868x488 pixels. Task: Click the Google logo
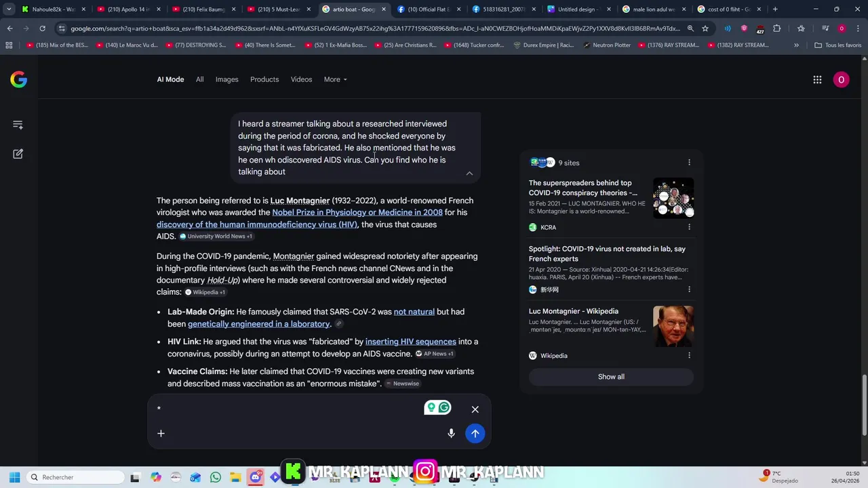[x=18, y=79]
